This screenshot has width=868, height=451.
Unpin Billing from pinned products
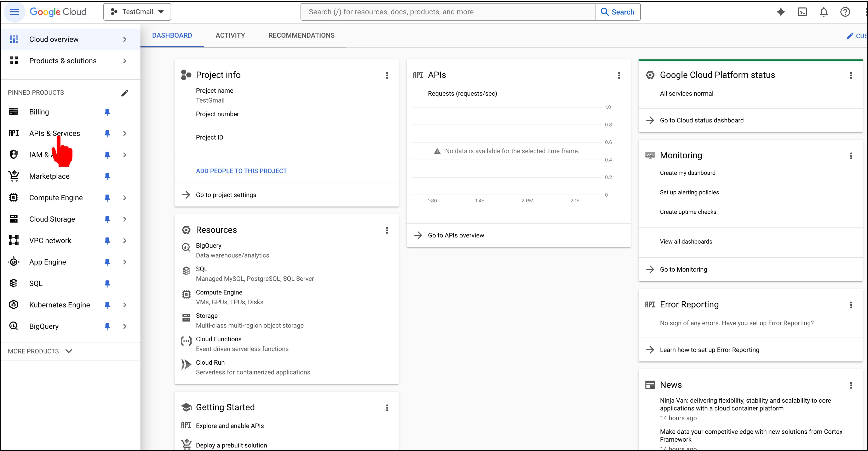(x=107, y=112)
